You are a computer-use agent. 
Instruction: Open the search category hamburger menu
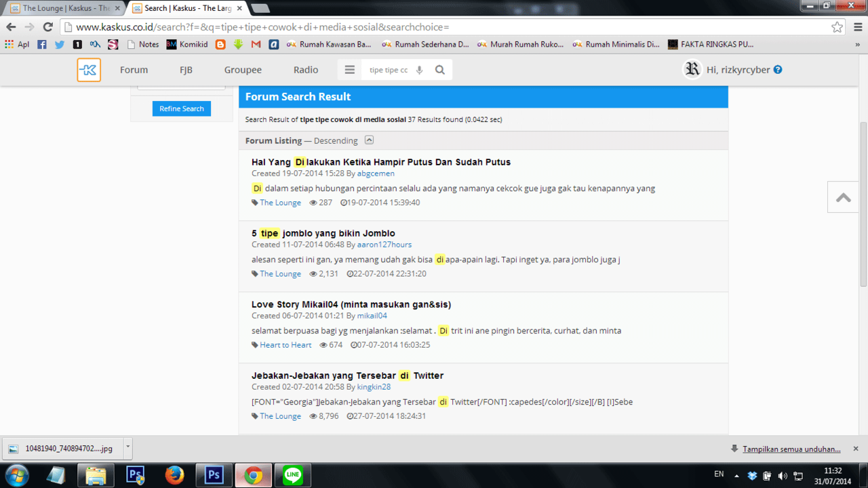coord(350,70)
